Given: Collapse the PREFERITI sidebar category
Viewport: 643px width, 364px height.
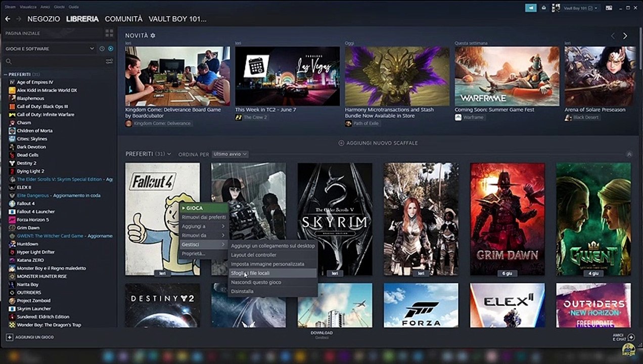Looking at the screenshot, I should click(6, 74).
